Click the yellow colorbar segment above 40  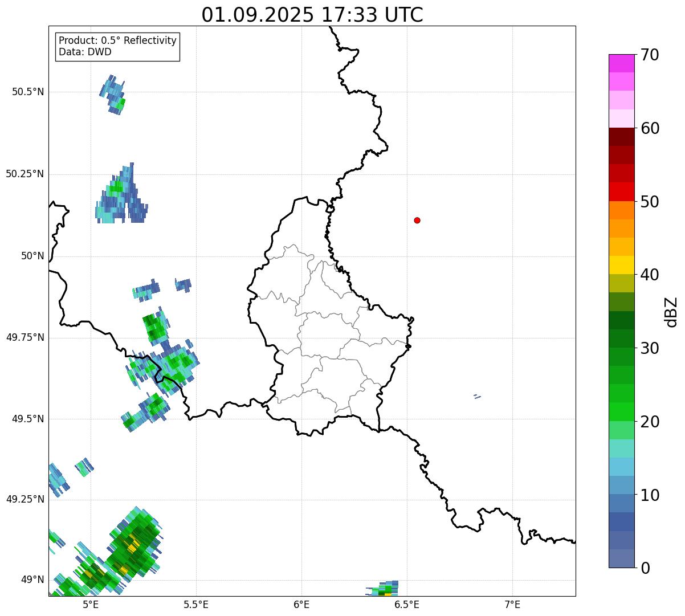coord(621,265)
